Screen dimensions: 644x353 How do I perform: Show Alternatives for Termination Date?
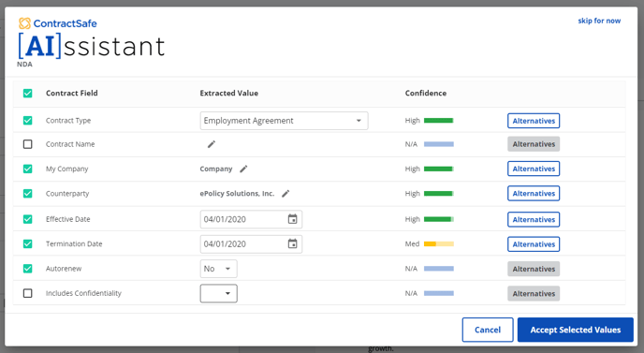coord(534,244)
